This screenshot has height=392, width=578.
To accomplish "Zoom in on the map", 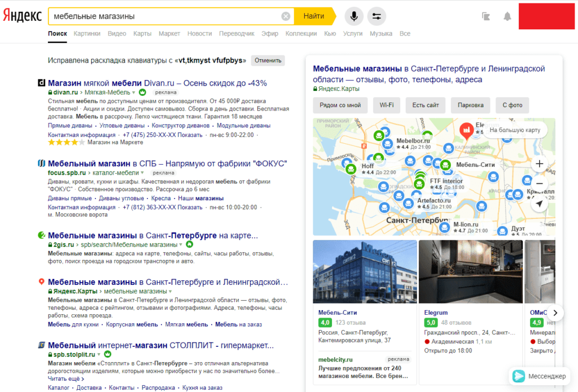I will tap(539, 164).
